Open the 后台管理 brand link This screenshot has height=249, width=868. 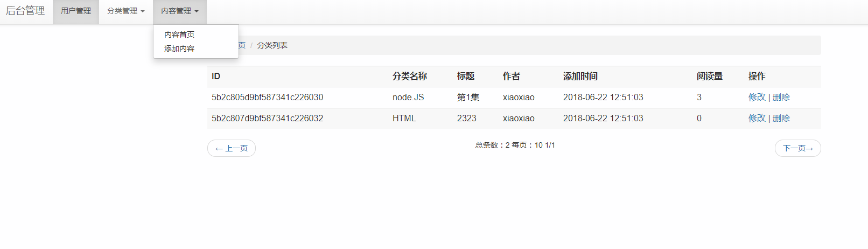(25, 11)
